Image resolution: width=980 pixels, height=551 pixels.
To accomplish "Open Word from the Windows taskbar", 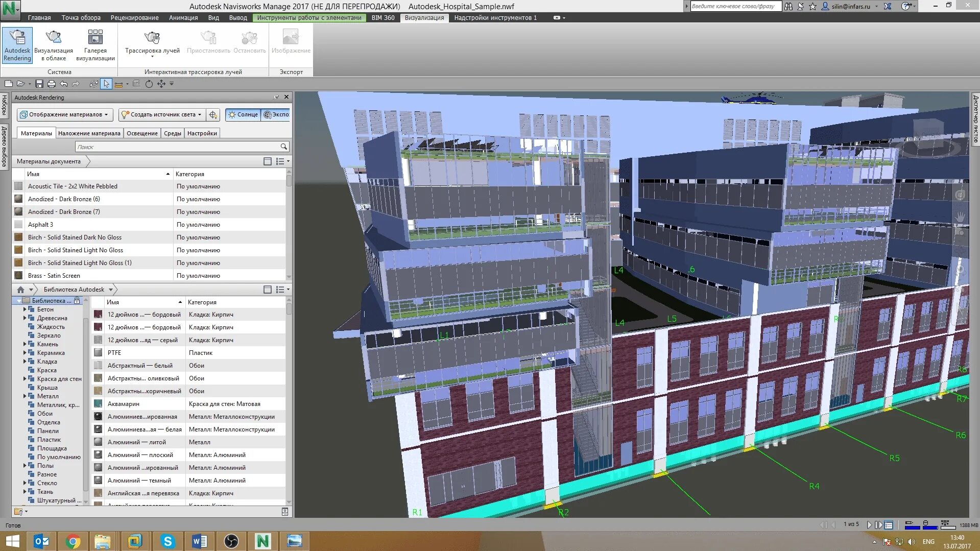I will click(199, 541).
